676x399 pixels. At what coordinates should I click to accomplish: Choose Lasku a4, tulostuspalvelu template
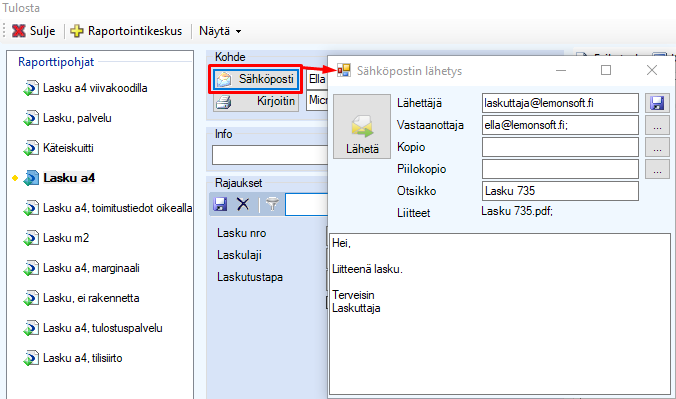(93, 328)
